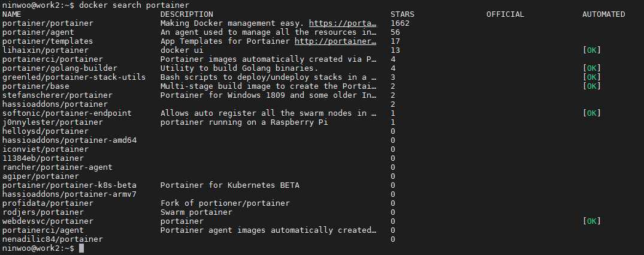Select 'portainer/portainer-k8s-beta' name
This screenshot has height=255, width=644.
coord(69,185)
